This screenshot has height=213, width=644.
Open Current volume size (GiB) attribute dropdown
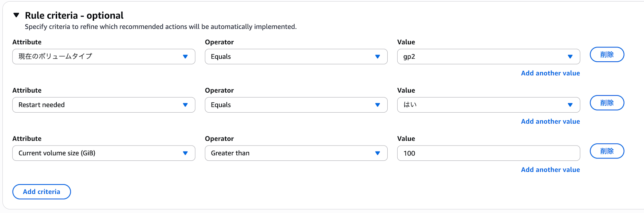[103, 153]
